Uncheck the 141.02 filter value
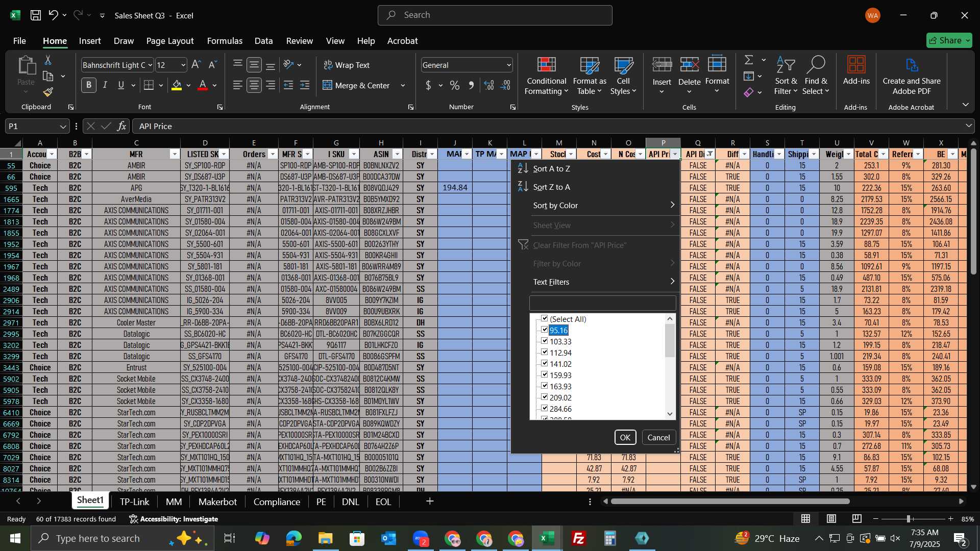This screenshot has width=980, height=551. click(545, 363)
